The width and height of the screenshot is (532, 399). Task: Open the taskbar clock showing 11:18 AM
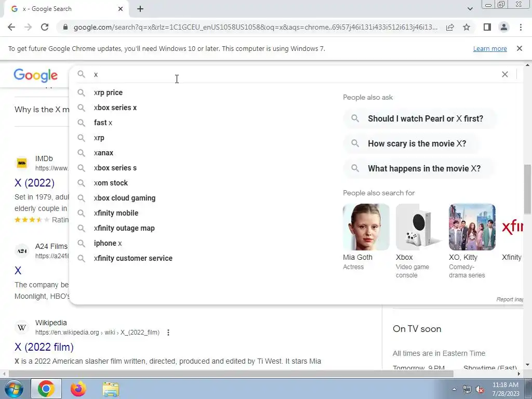click(506, 389)
